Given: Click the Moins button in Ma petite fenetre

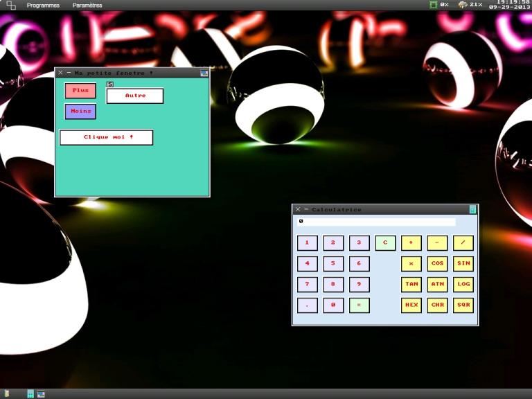Looking at the screenshot, I should 80,112.
